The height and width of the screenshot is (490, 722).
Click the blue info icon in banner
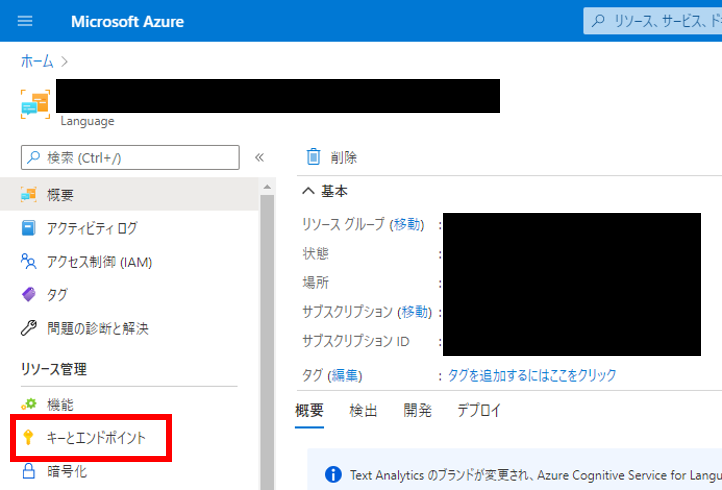[333, 474]
